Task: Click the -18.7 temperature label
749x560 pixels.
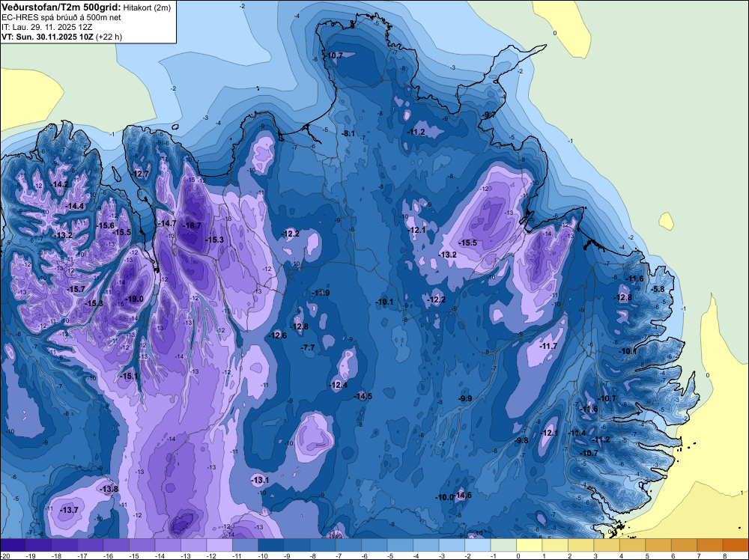Action: (193, 226)
